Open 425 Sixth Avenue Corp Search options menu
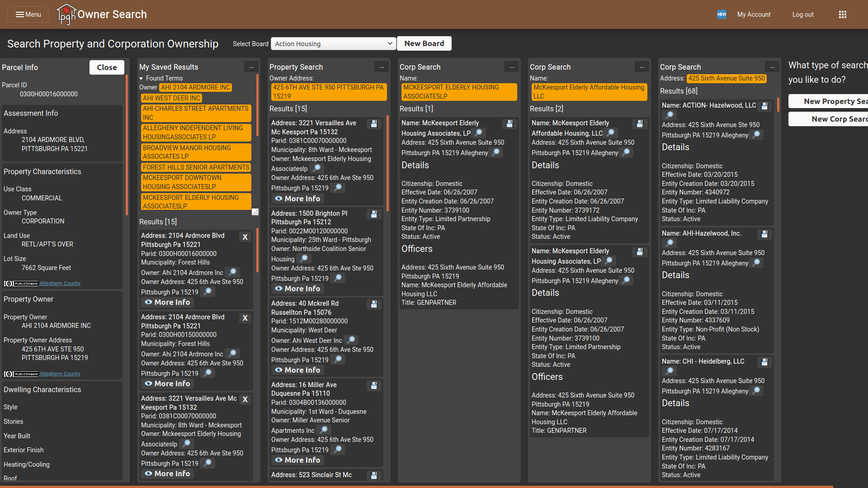The image size is (868, 488). click(772, 67)
